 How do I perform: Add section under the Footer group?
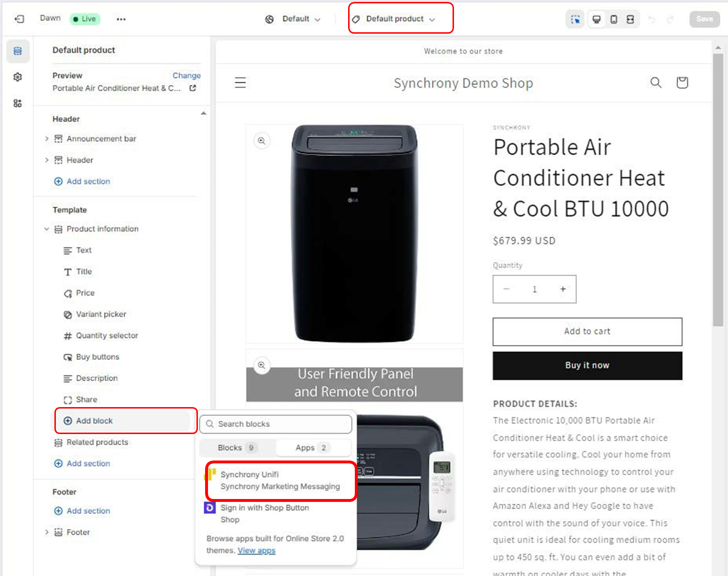point(82,511)
